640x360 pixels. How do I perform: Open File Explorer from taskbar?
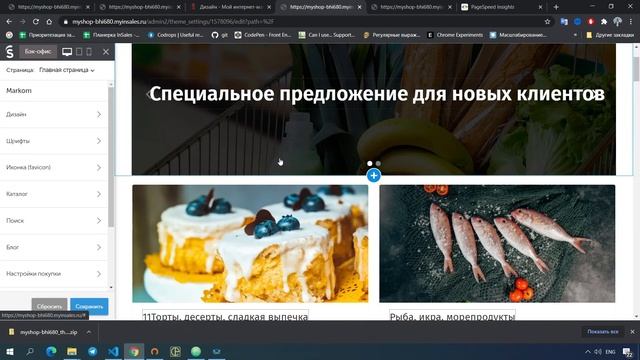pyautogui.click(x=72, y=351)
